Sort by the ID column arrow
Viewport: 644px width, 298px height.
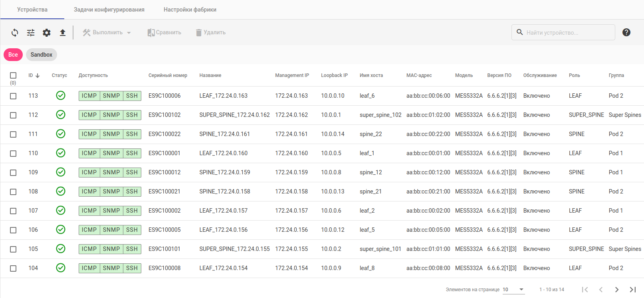coord(38,75)
